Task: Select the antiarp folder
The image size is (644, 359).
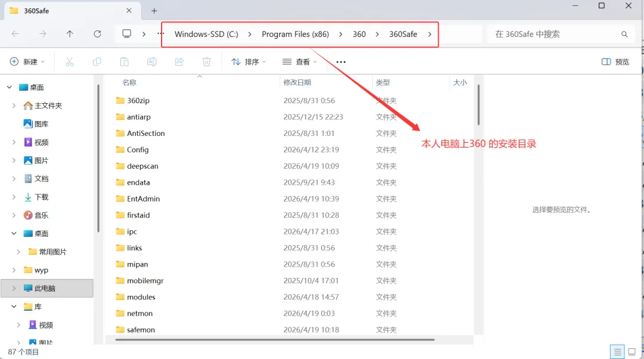Action: tap(133, 117)
